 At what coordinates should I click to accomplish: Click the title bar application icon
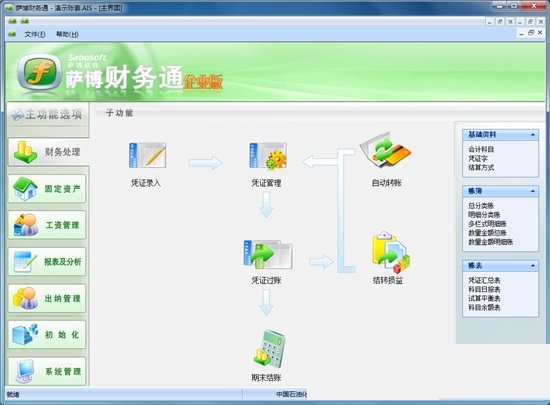coord(9,8)
